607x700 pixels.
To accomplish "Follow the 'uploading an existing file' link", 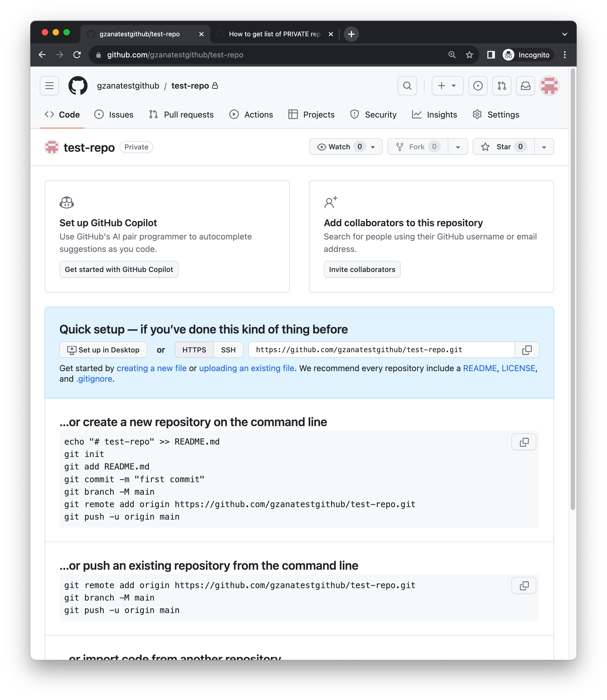I will [x=247, y=368].
